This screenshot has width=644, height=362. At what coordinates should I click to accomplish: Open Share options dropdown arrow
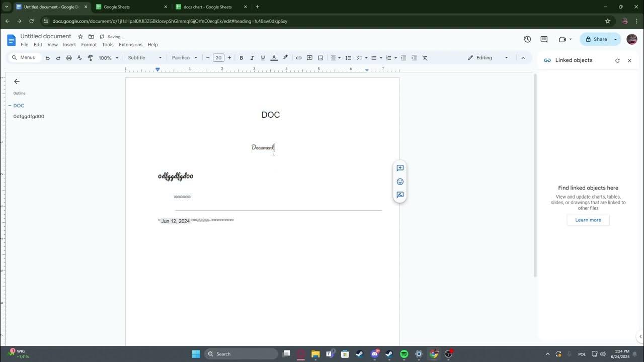click(x=615, y=39)
